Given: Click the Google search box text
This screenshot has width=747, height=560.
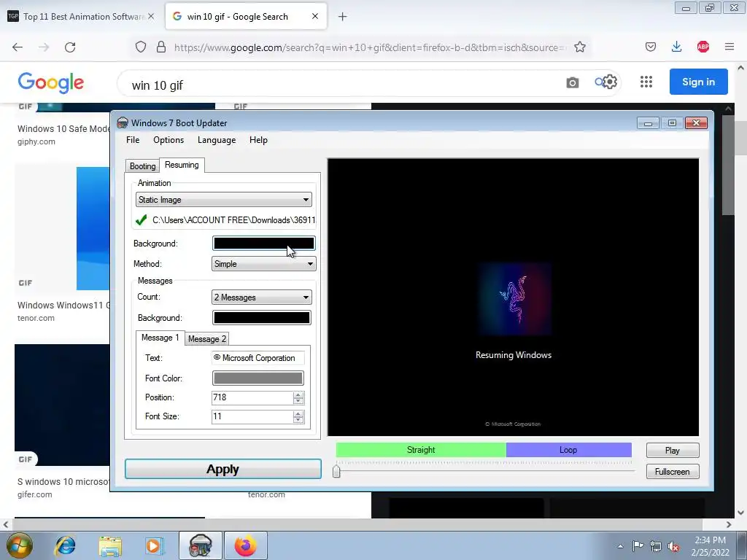Looking at the screenshot, I should 158,85.
